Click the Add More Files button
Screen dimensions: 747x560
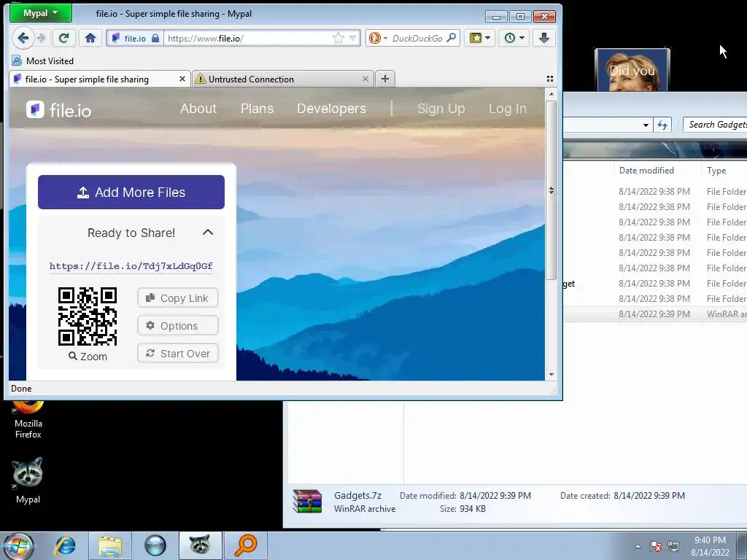pos(131,192)
